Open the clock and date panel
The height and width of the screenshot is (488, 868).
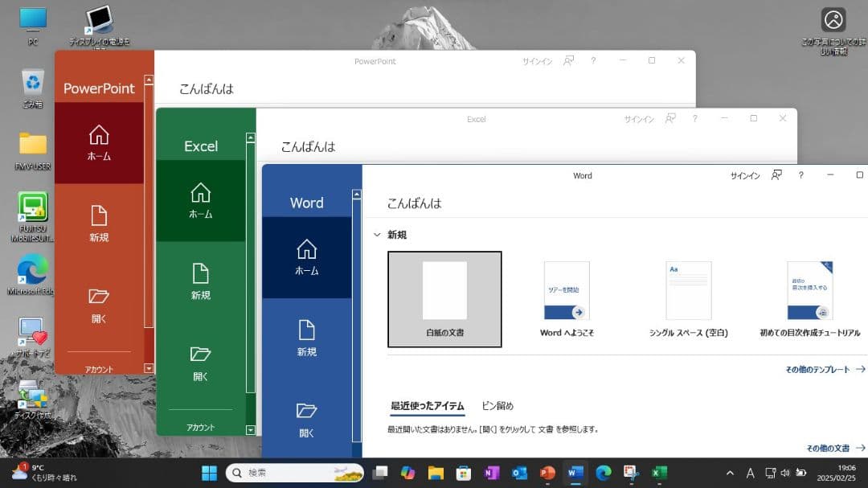tap(836, 473)
